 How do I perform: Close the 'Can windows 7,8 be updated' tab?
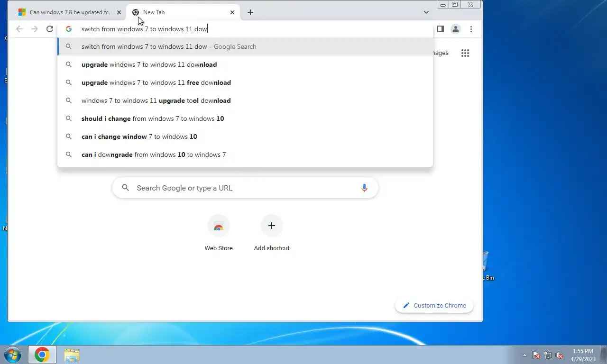coord(119,12)
